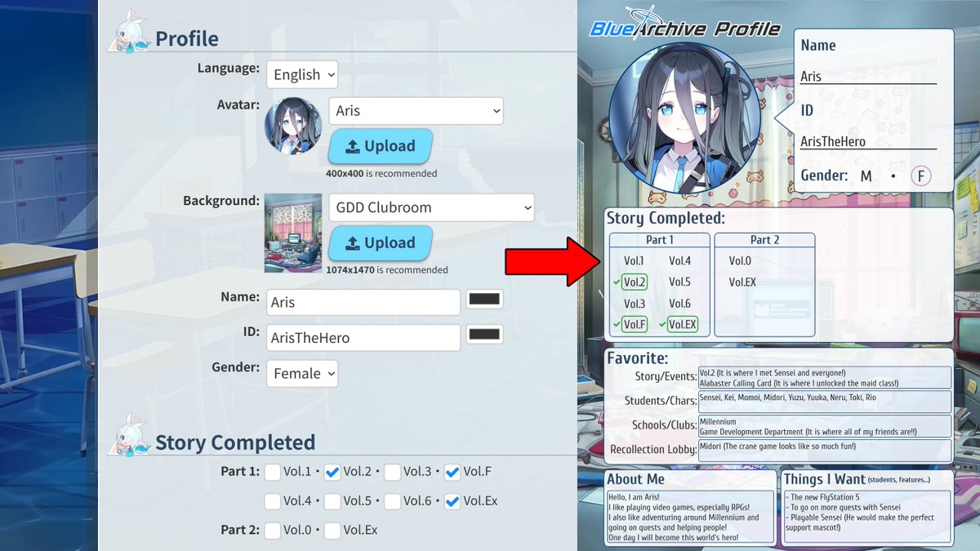Uncheck the Vol.F checkbox in Part 1

coord(452,472)
